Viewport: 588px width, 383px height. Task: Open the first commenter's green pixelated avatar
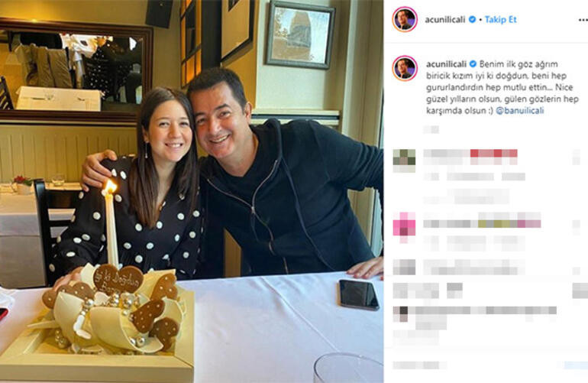(404, 161)
